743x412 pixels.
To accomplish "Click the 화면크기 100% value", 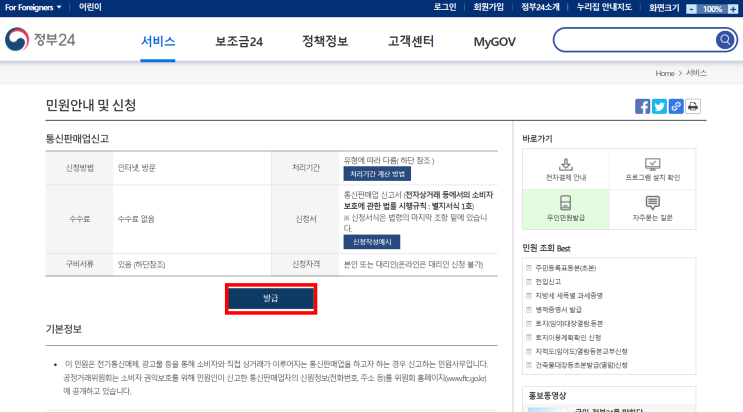I will [x=712, y=9].
